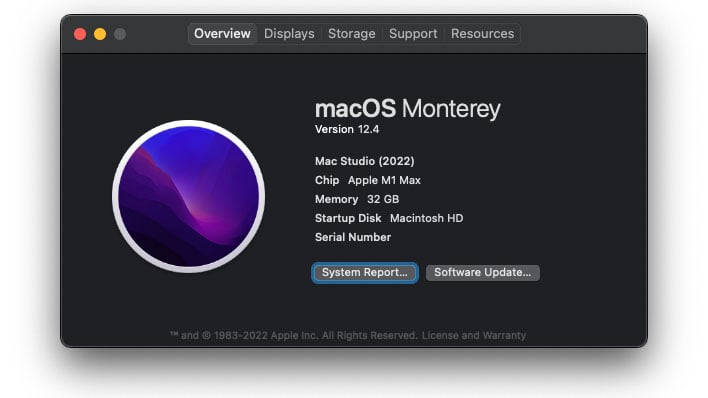Click the Apple M1 Max chip value
The height and width of the screenshot is (398, 708).
tap(384, 180)
